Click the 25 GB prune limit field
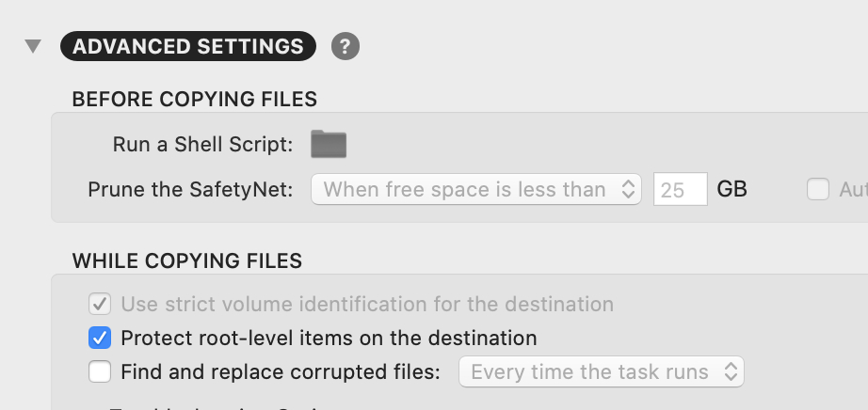 [681, 189]
